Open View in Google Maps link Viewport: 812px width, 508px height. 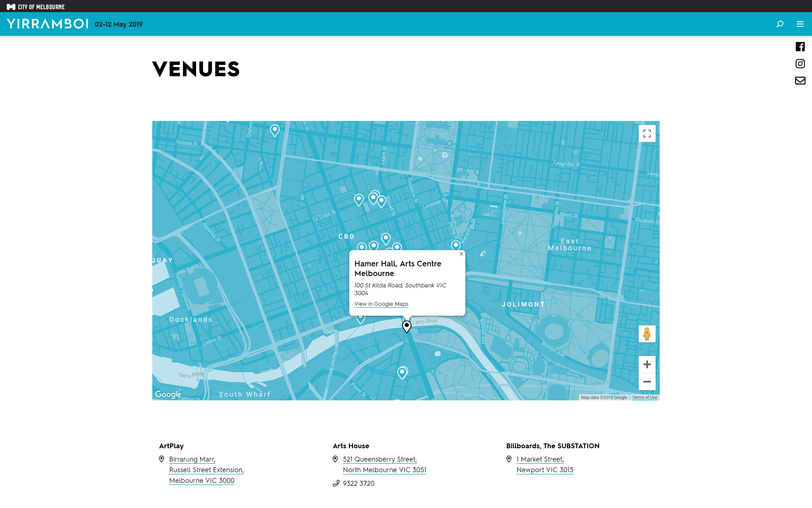381,304
